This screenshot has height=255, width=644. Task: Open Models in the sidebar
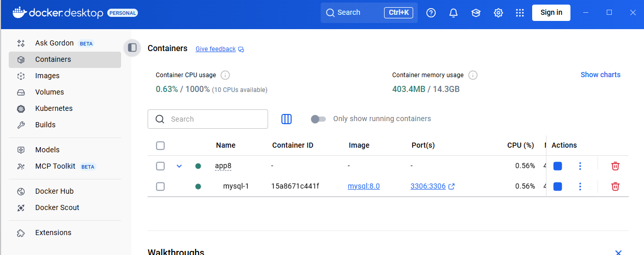(x=65, y=150)
